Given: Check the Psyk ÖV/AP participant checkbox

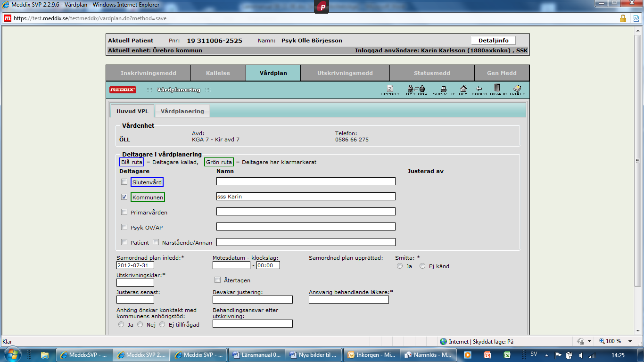Looking at the screenshot, I should coord(124,227).
